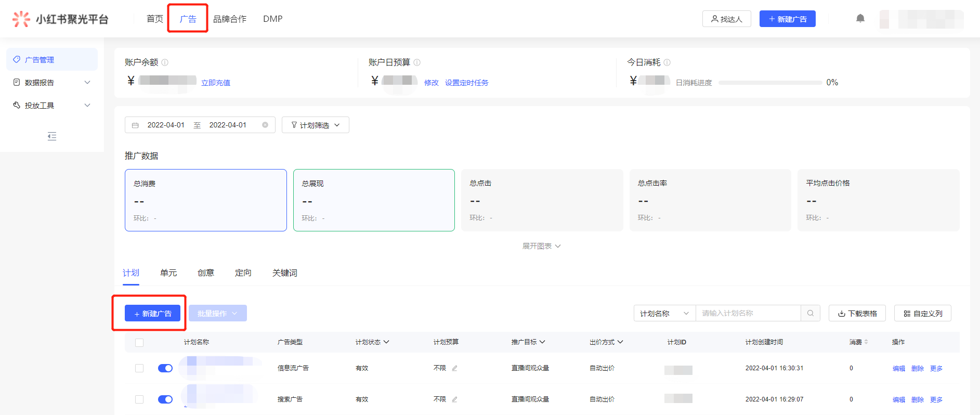
Task: Click the calendar icon in date range
Action: [x=135, y=125]
